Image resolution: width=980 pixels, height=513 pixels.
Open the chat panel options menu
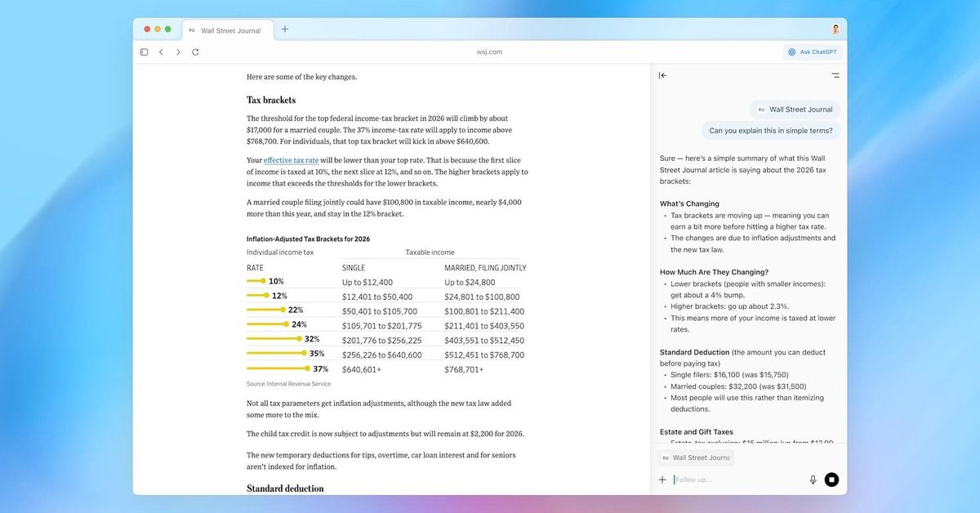pos(835,75)
